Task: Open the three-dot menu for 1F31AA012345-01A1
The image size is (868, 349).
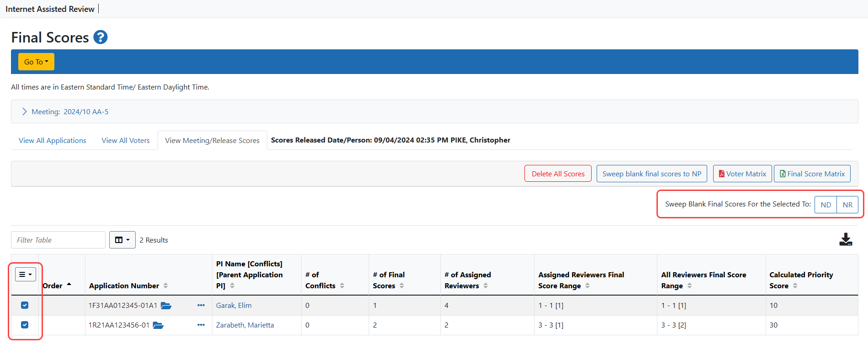Action: (x=201, y=305)
